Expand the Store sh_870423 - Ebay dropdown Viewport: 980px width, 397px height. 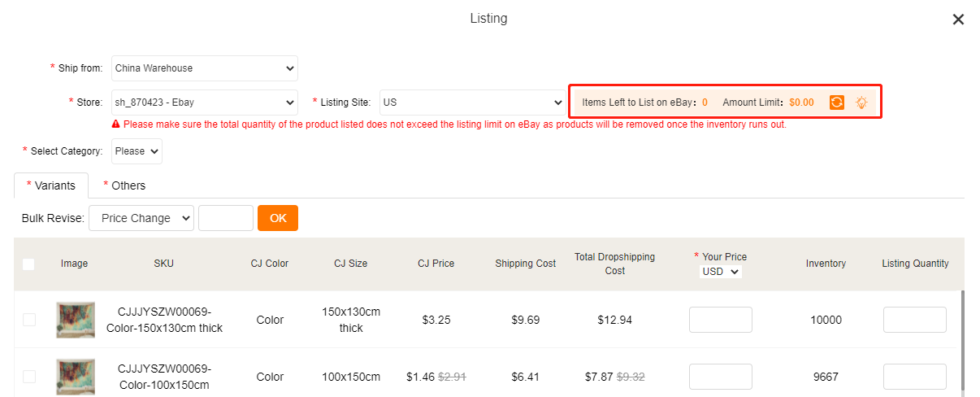tap(205, 103)
